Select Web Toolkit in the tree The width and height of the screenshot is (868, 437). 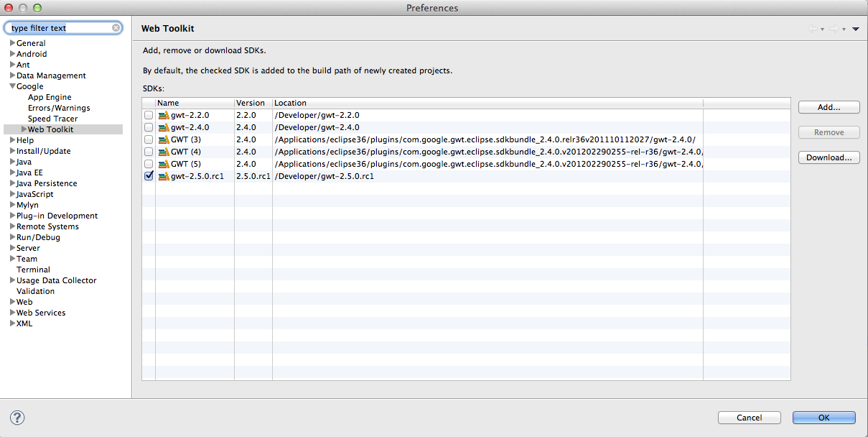click(x=50, y=129)
